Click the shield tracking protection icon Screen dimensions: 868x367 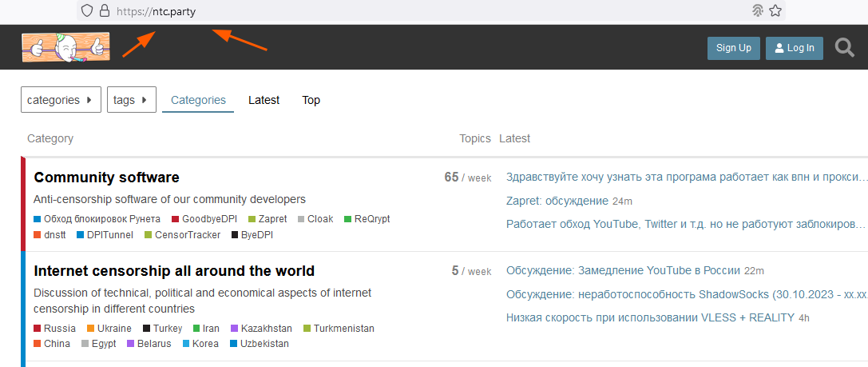click(88, 11)
